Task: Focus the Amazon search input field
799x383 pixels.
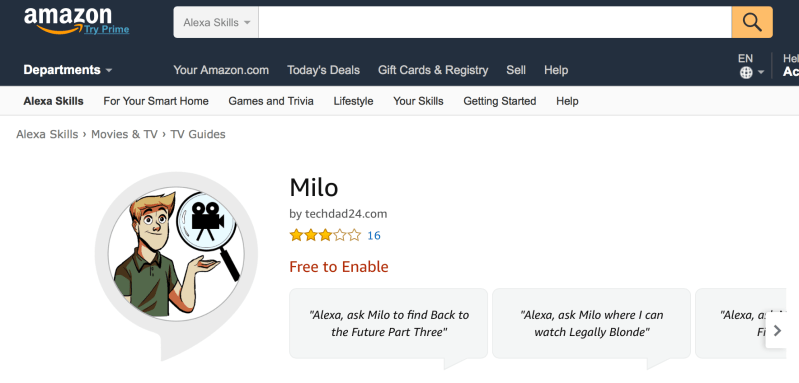Action: coord(495,22)
